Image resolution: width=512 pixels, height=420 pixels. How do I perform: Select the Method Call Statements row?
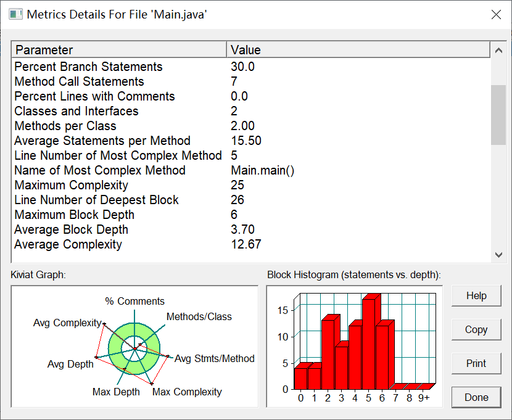(x=251, y=81)
